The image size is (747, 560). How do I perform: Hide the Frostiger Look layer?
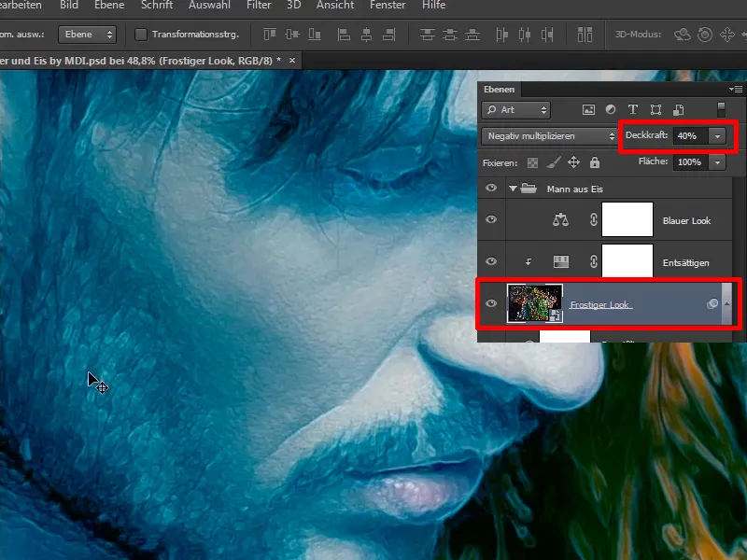(x=491, y=303)
